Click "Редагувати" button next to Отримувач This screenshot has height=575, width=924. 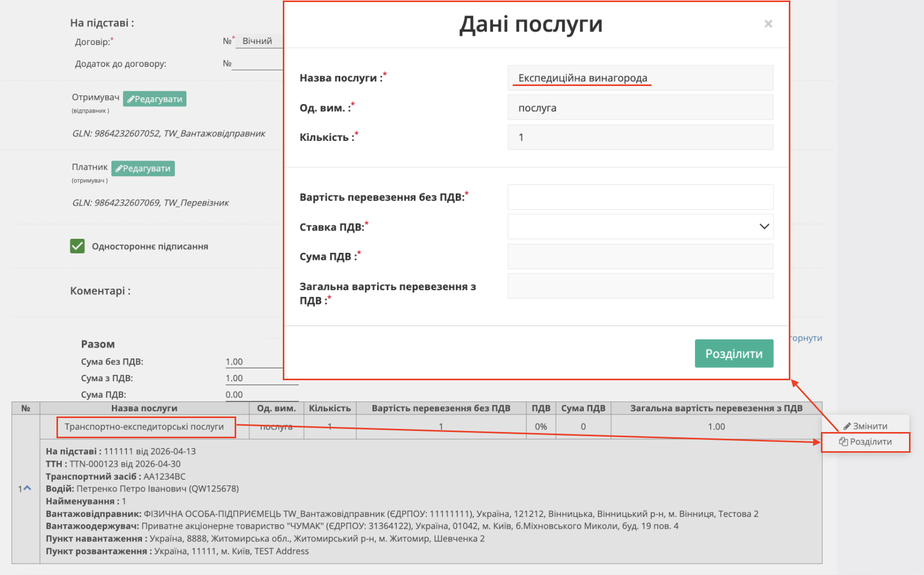click(x=154, y=98)
